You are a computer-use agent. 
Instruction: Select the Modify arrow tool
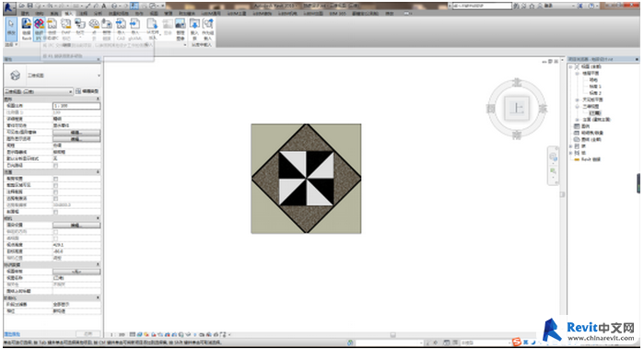pyautogui.click(x=11, y=29)
